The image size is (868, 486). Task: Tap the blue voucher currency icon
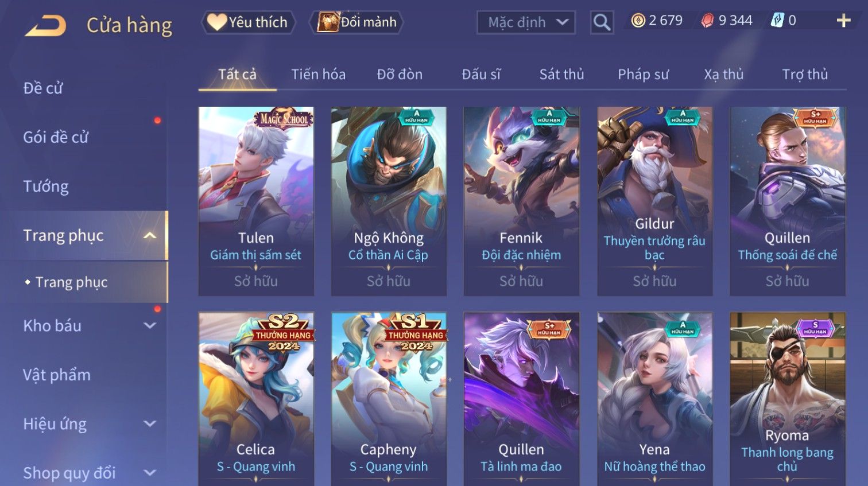(x=777, y=21)
